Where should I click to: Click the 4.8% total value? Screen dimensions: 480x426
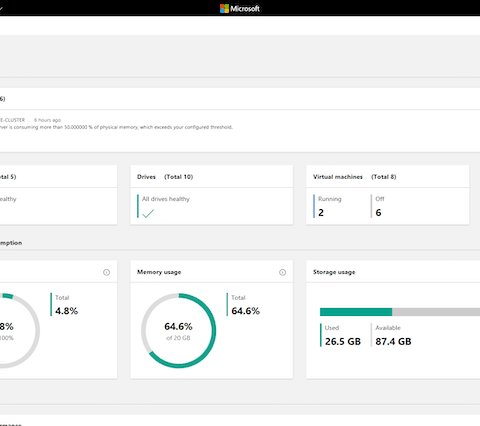[66, 311]
